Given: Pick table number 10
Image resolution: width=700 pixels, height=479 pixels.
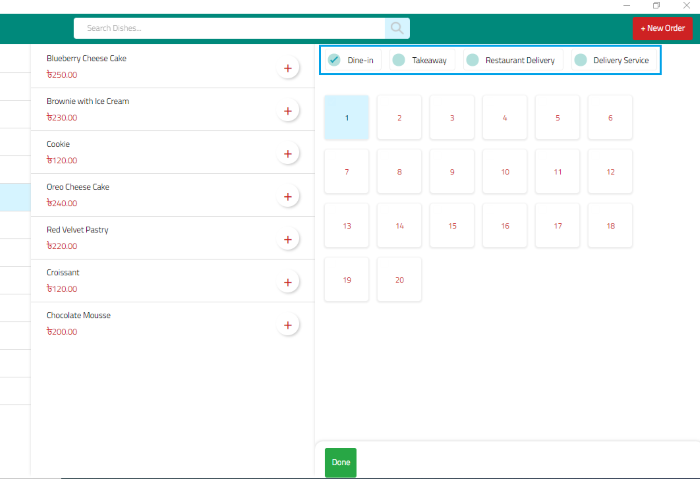Looking at the screenshot, I should (x=505, y=172).
